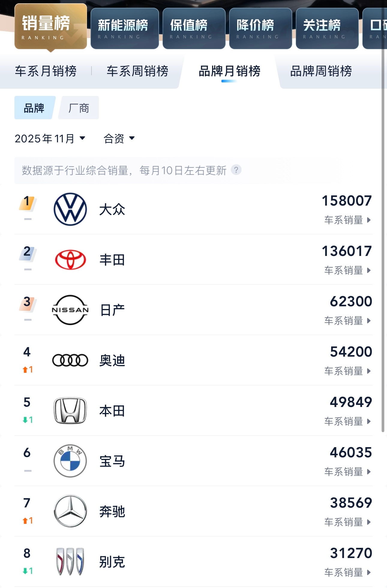The image size is (387, 588).
Task: Open the Nissan logo entry
Action: [x=70, y=310]
